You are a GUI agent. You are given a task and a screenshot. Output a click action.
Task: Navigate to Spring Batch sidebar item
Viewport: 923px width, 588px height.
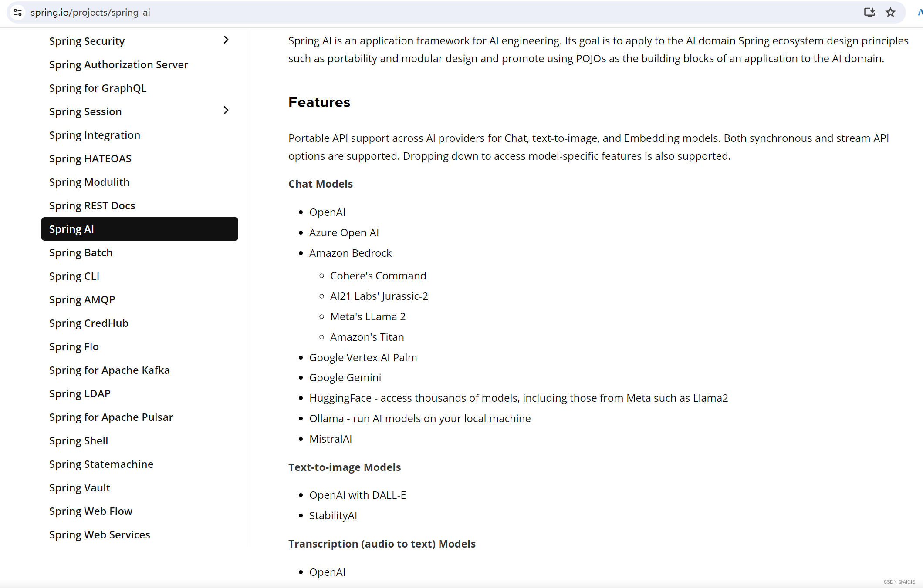pyautogui.click(x=80, y=252)
